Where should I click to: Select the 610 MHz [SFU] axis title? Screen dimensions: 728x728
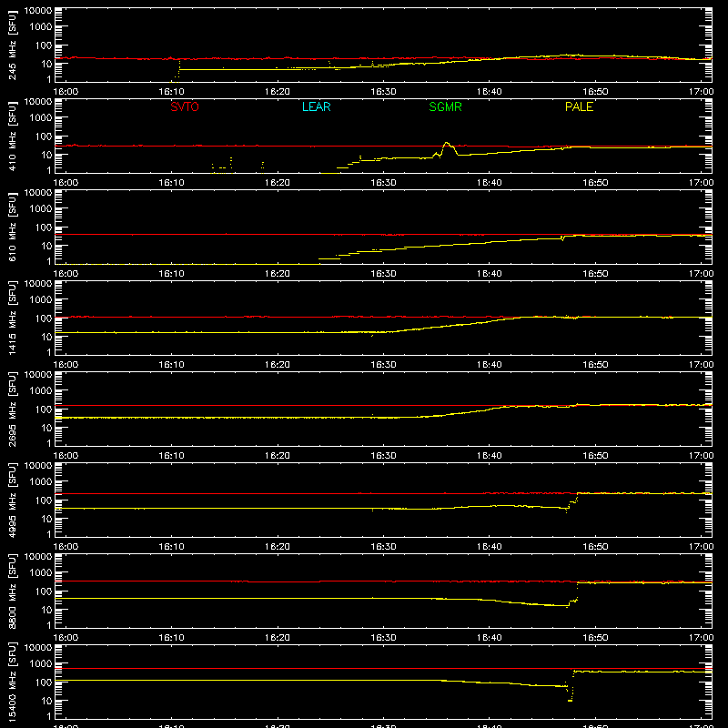13,227
